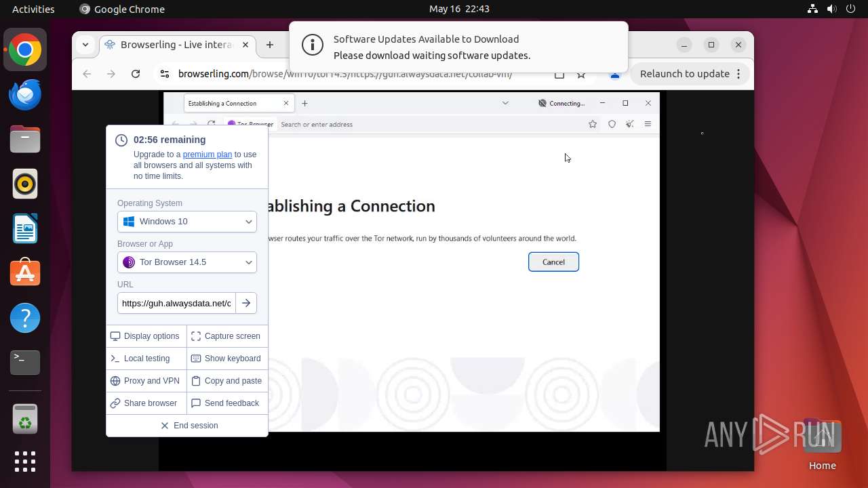Choose Show keyboard
Screen dimensions: 868x488
pos(227,359)
